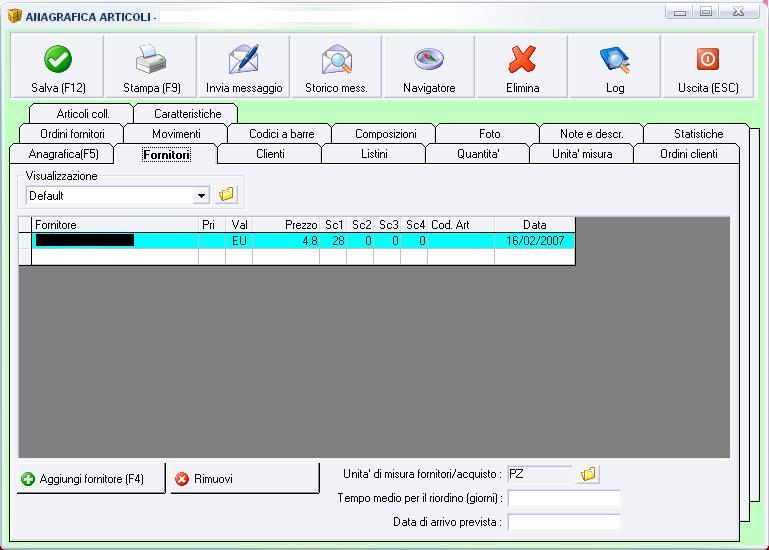
Task: Expand the Visualizzazione Default dropdown
Action: click(x=201, y=196)
